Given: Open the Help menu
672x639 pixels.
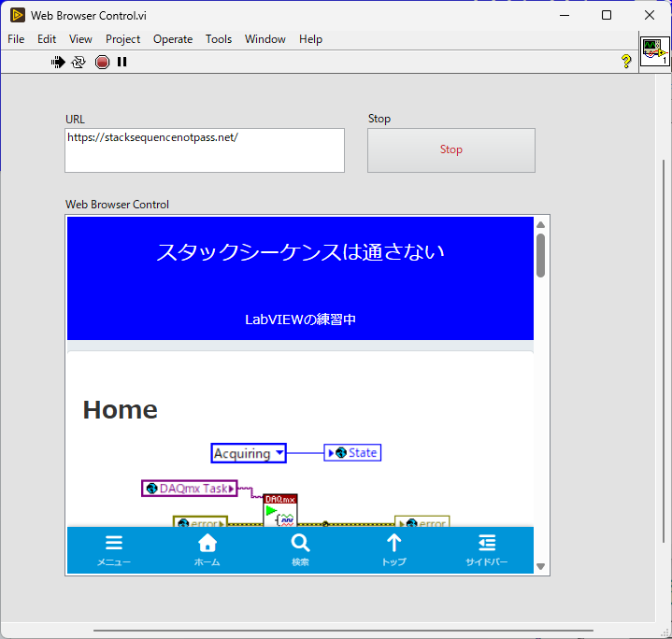Looking at the screenshot, I should (x=310, y=39).
